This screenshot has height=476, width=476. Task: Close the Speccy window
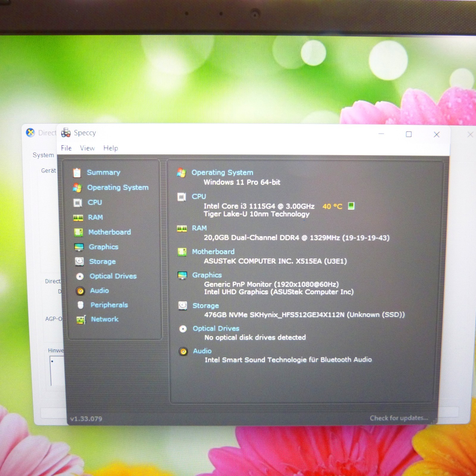pyautogui.click(x=436, y=134)
